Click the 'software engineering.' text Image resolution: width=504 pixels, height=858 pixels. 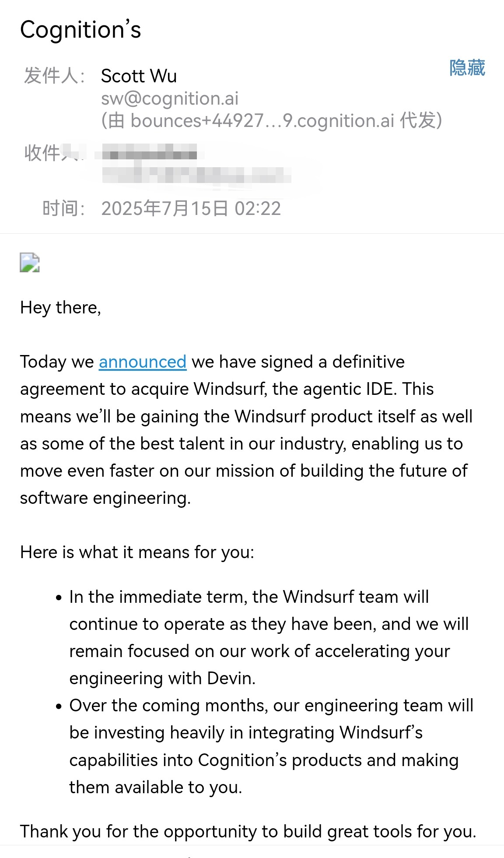click(x=105, y=498)
